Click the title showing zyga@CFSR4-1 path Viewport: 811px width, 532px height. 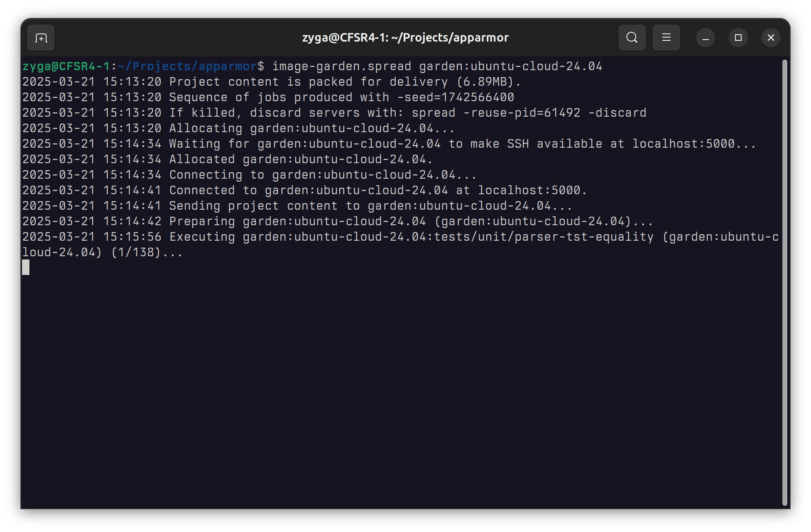click(405, 37)
